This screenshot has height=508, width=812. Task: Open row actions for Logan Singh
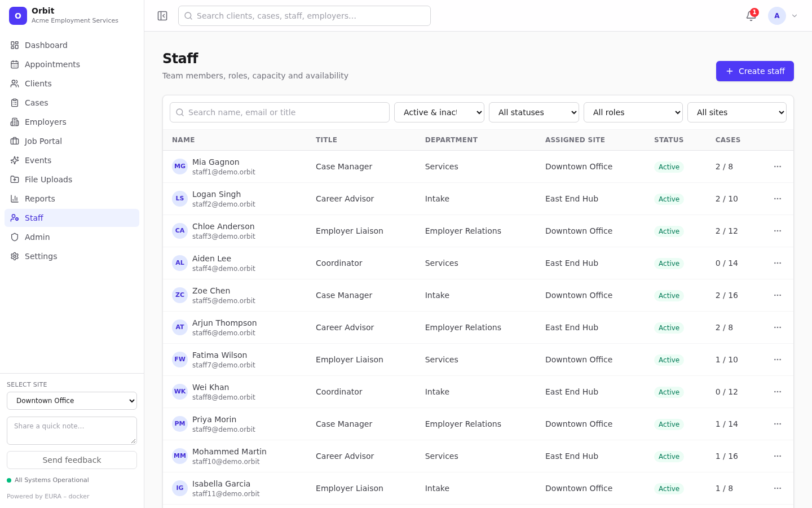tap(778, 199)
